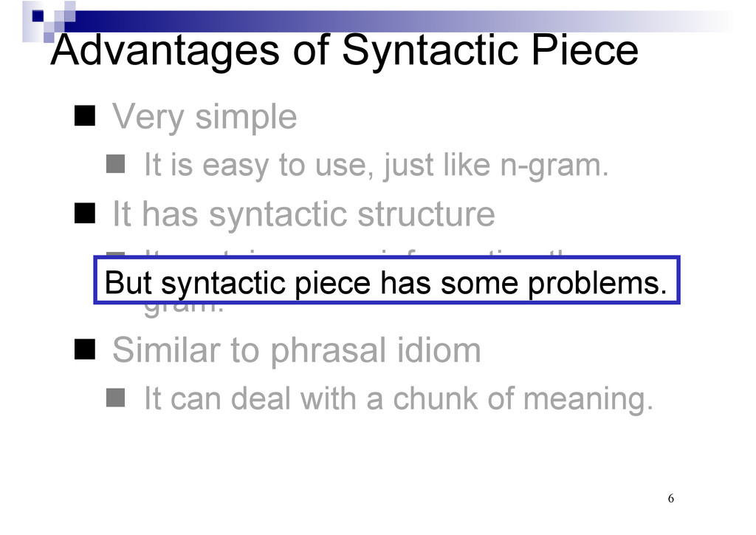Click the black bullet beside 'Very simple'
The height and width of the screenshot is (535, 756).
(x=85, y=116)
